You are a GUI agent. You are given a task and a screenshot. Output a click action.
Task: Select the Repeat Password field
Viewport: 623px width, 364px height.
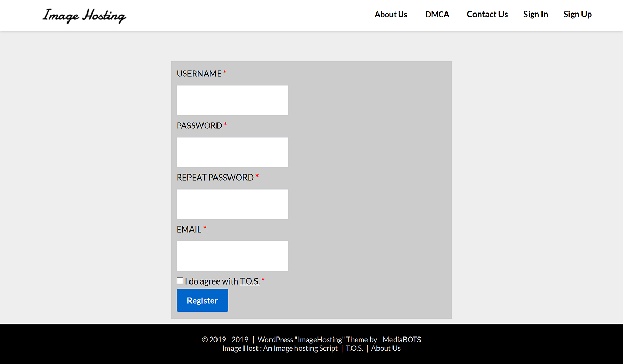(x=232, y=204)
